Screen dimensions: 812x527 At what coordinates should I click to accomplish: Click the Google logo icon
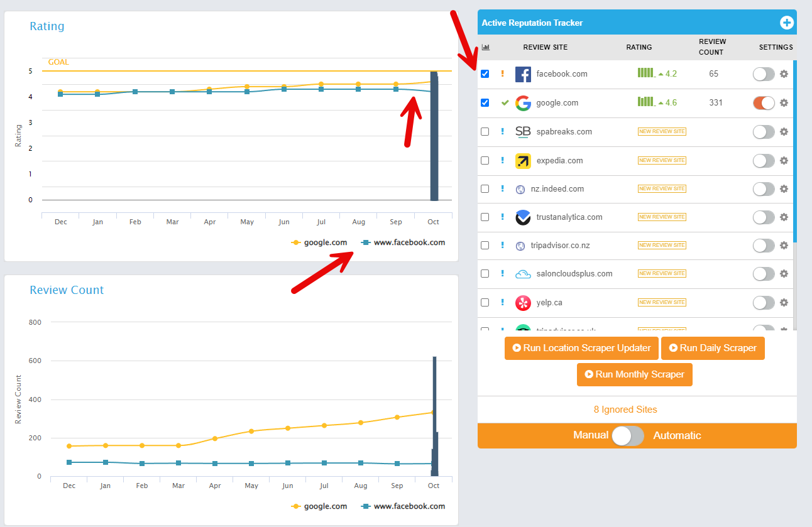pos(523,103)
